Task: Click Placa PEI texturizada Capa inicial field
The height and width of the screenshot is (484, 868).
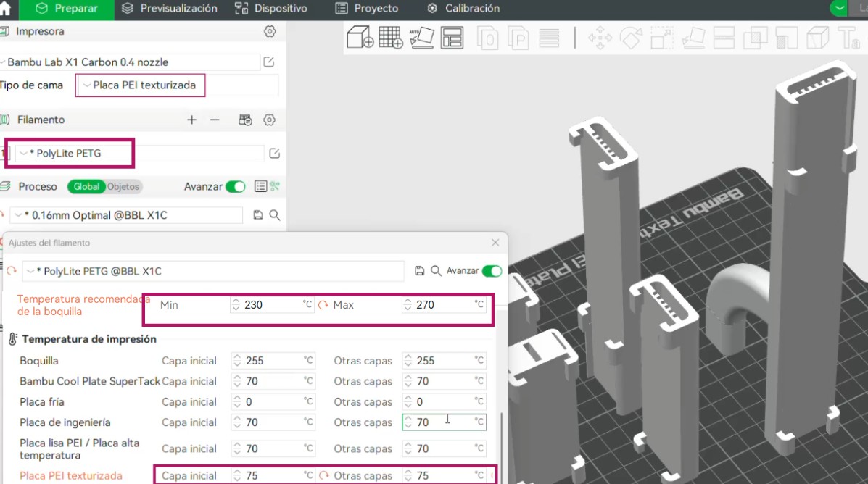Action: [273, 476]
